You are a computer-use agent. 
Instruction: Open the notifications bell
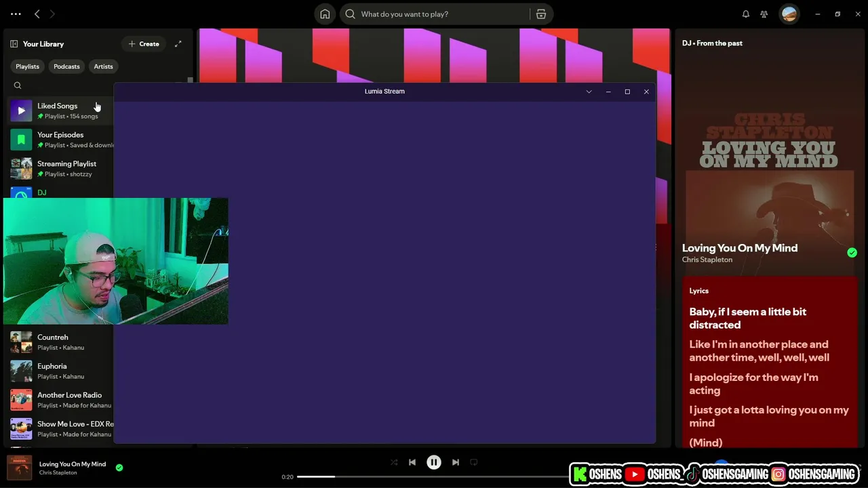click(746, 14)
